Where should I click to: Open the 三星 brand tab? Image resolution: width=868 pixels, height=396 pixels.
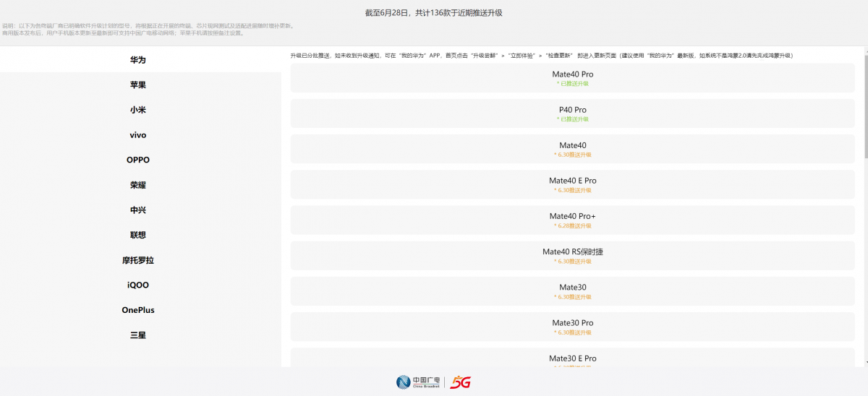[x=140, y=335]
